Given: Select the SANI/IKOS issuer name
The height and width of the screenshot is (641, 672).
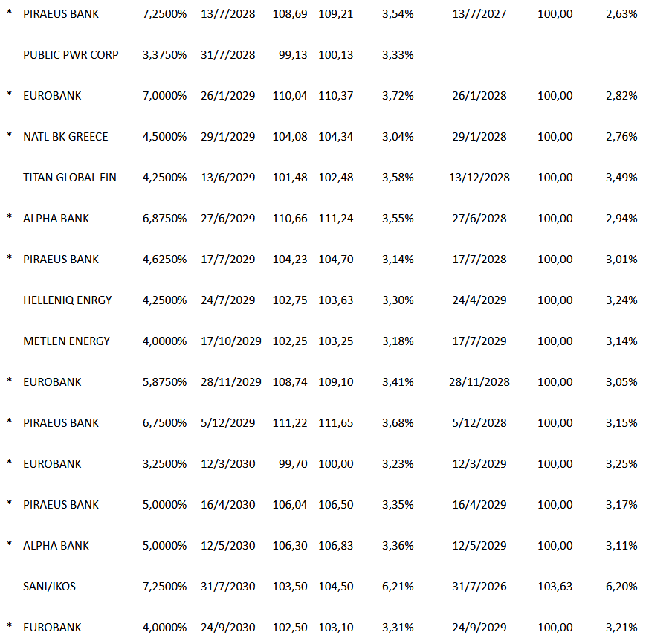Looking at the screenshot, I should pos(50,587).
